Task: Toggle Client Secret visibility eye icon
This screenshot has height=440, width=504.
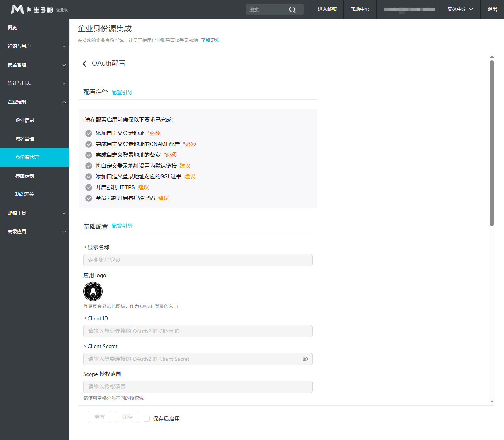Action: click(305, 359)
